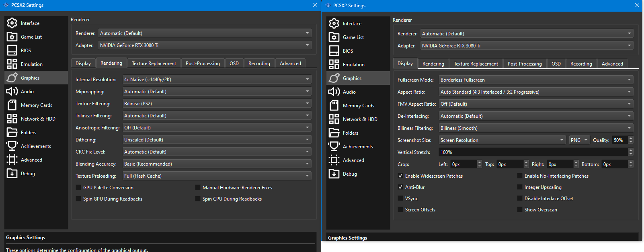Click the Emulation icon in right window

coord(334,64)
